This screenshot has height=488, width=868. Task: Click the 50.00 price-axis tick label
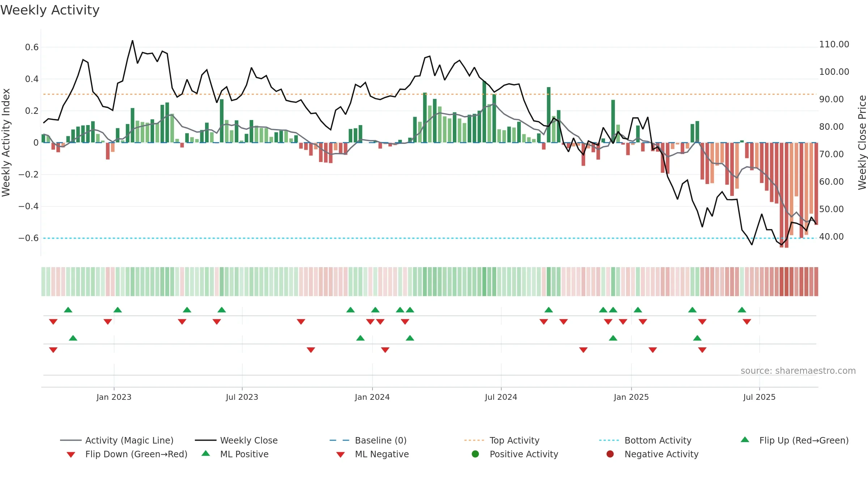pyautogui.click(x=831, y=209)
